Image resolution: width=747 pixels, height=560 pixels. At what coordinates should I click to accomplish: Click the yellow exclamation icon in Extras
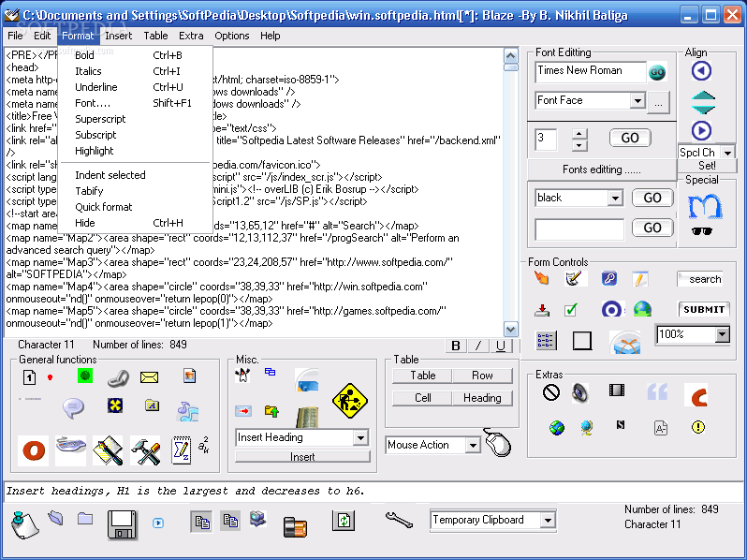coord(698,427)
